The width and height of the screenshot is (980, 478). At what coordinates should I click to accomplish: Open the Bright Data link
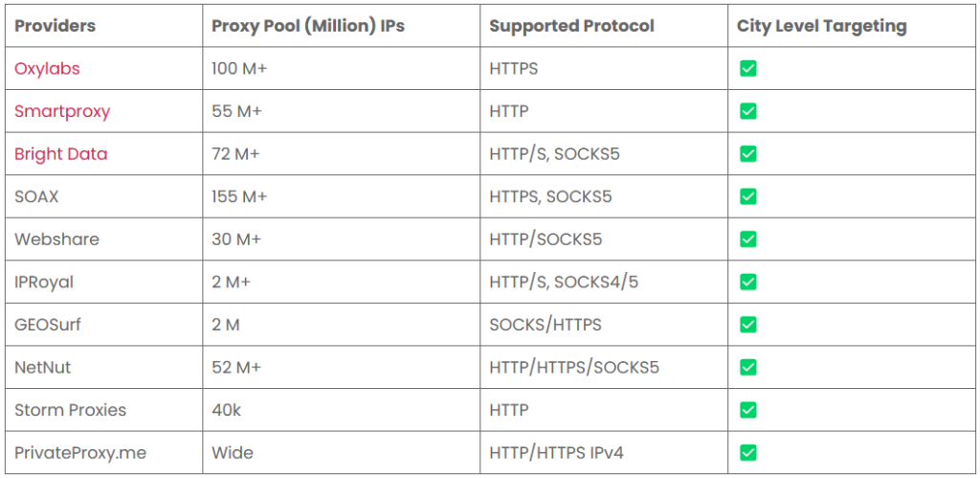point(60,154)
